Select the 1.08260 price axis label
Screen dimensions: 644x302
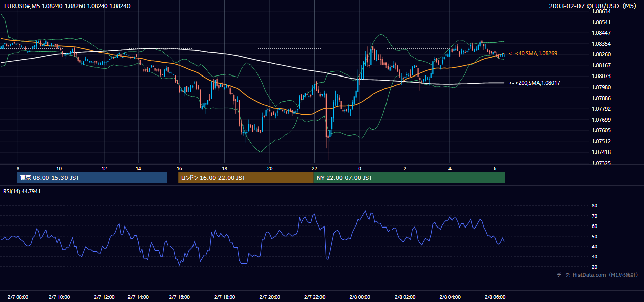(602, 54)
